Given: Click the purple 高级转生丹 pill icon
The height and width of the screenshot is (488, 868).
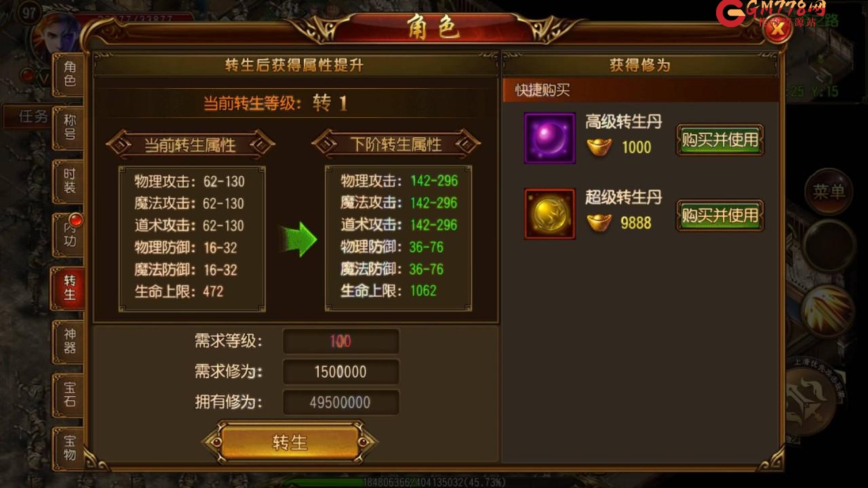Looking at the screenshot, I should 549,138.
